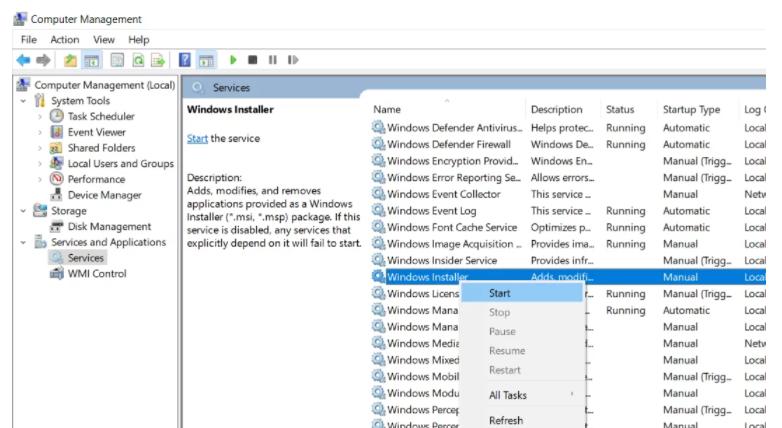Select Windows Defender Firewall service row
The width and height of the screenshot is (782, 428).
pos(569,145)
